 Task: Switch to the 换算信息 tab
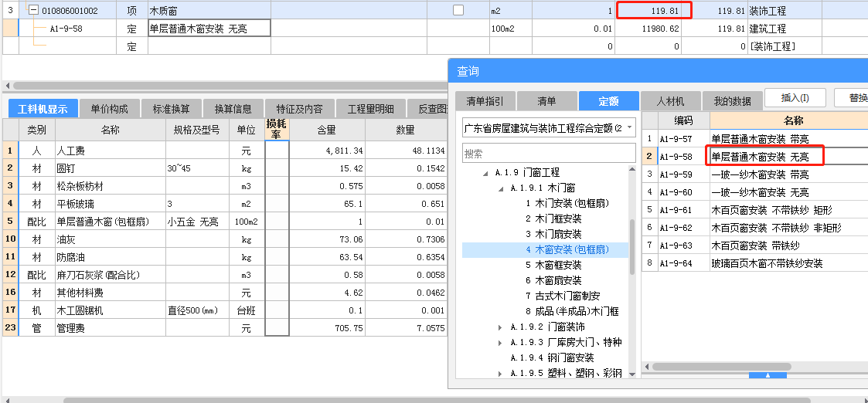tap(233, 109)
